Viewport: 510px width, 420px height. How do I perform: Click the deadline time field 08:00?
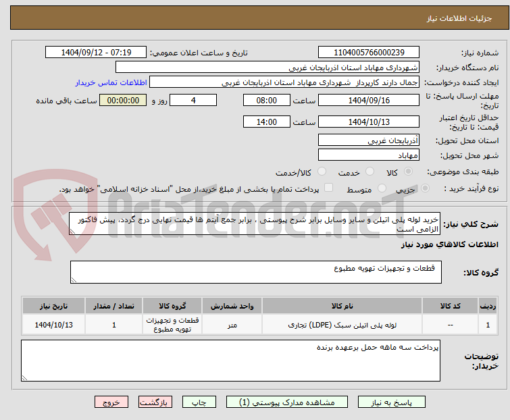click(x=267, y=100)
